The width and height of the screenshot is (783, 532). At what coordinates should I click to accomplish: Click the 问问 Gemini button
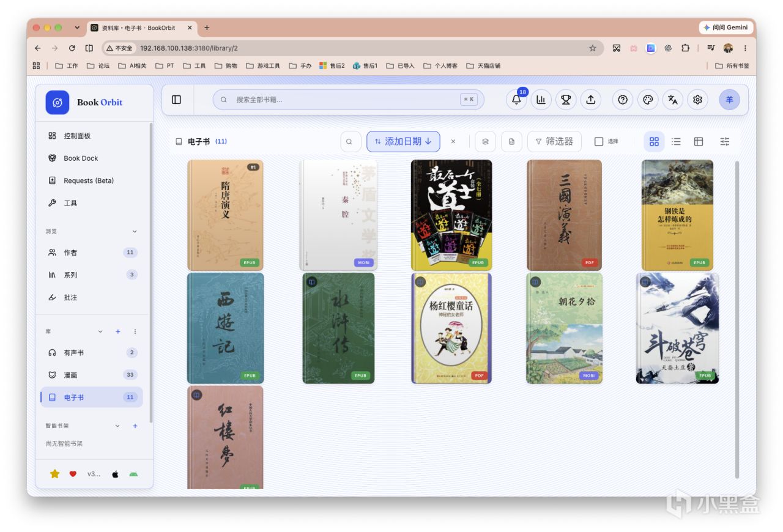click(725, 28)
